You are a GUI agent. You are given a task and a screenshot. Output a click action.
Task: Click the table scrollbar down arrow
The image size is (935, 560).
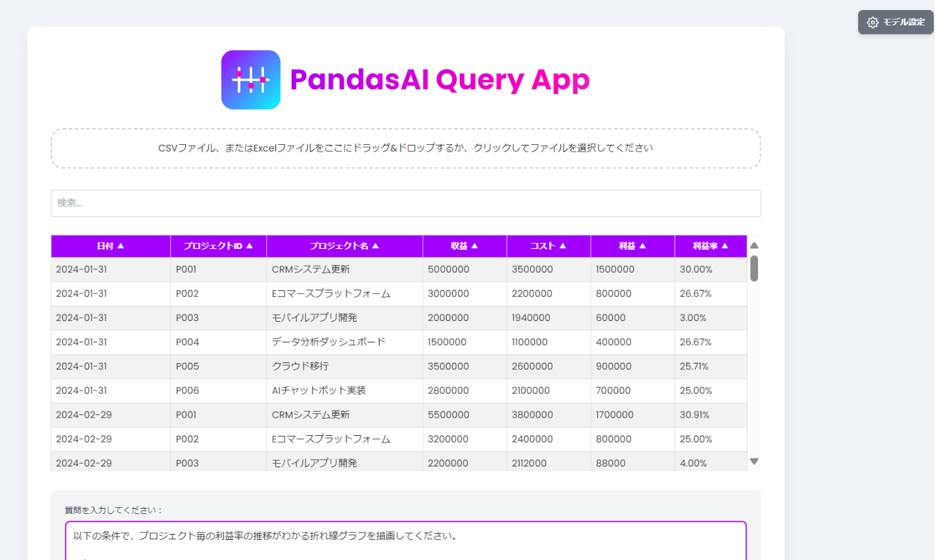click(x=754, y=461)
